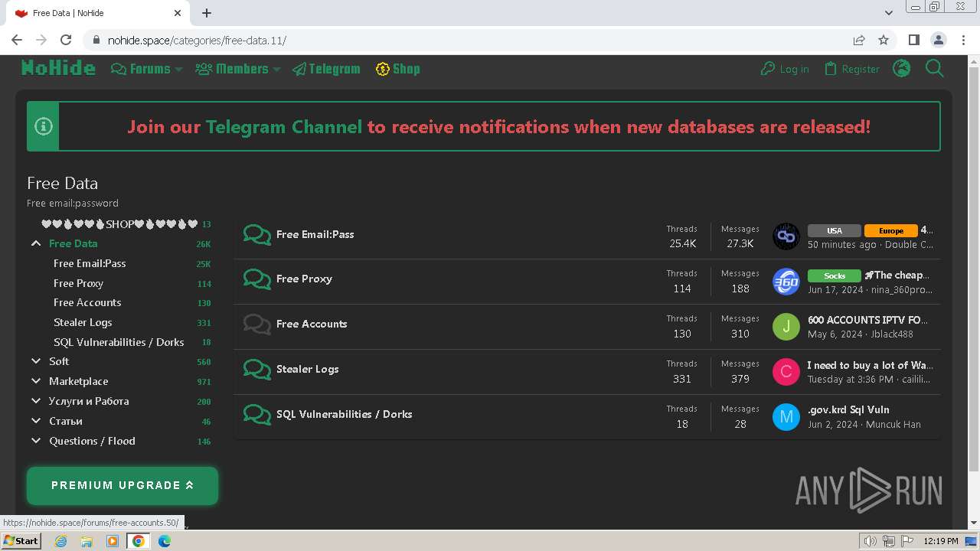The image size is (980, 551).
Task: Open the Telegram link in the navbar
Action: (326, 69)
